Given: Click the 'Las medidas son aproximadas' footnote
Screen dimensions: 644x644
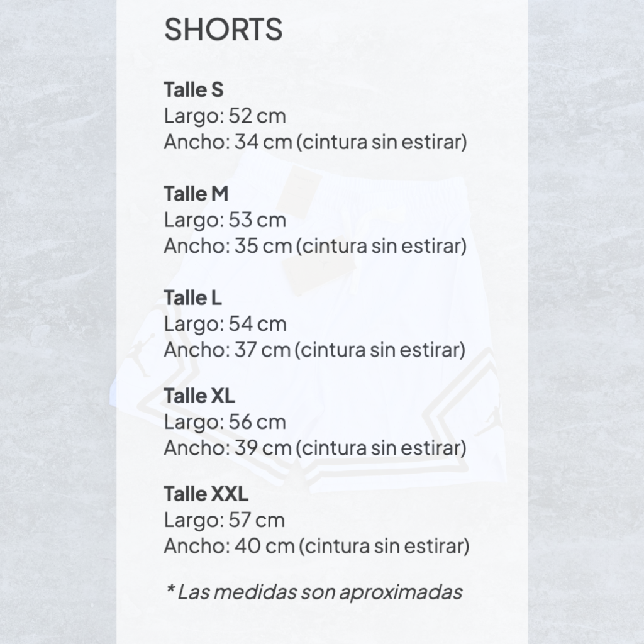Looking at the screenshot, I should [313, 592].
